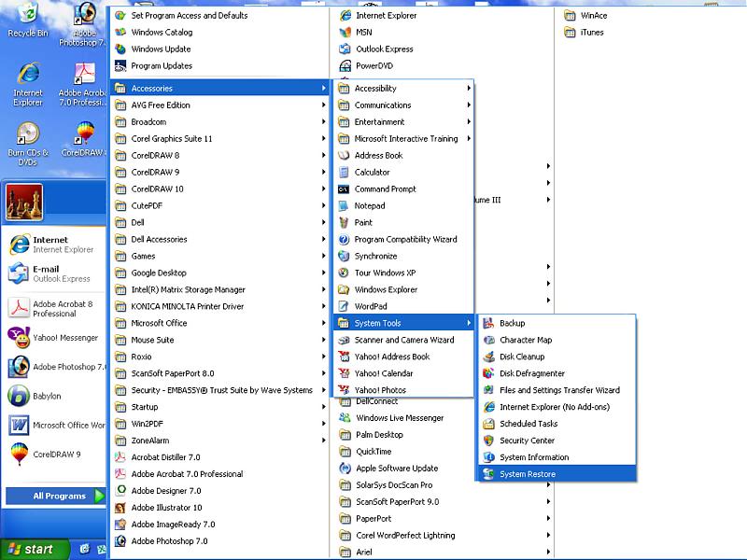This screenshot has height=560, width=747.
Task: Open CorelDRAW 9 recent program in Start menu
Action: (x=55, y=454)
